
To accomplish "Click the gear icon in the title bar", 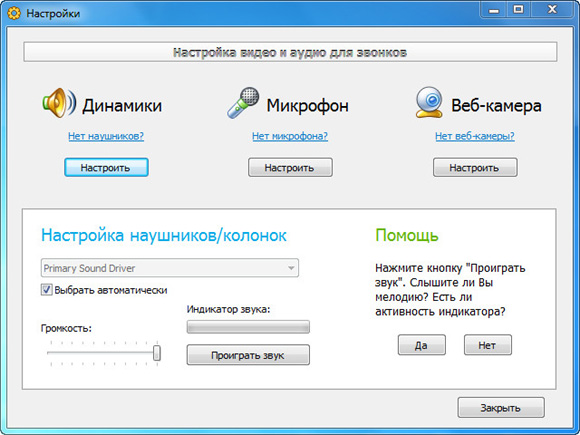I will tap(14, 14).
